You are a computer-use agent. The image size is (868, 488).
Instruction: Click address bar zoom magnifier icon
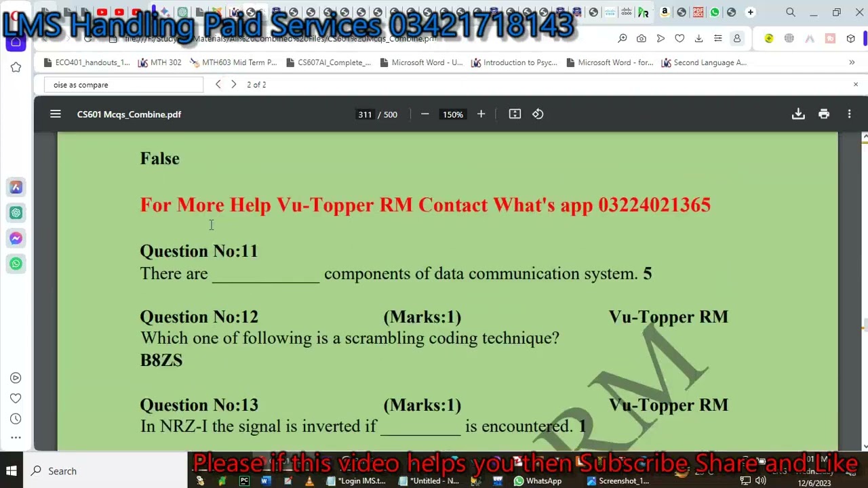pos(622,39)
